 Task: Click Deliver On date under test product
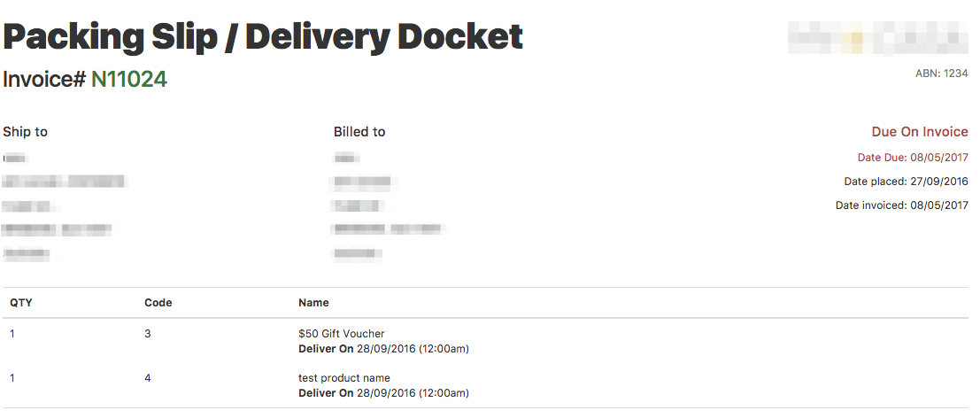383,393
